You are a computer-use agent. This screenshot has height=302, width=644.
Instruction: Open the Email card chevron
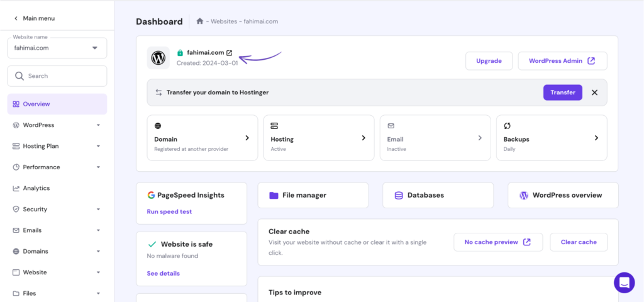click(x=480, y=138)
